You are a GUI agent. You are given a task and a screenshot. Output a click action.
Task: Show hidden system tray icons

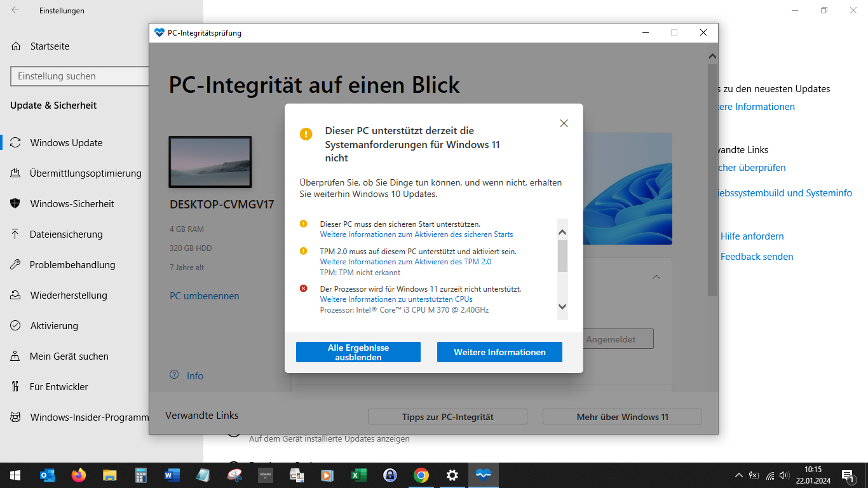click(738, 475)
